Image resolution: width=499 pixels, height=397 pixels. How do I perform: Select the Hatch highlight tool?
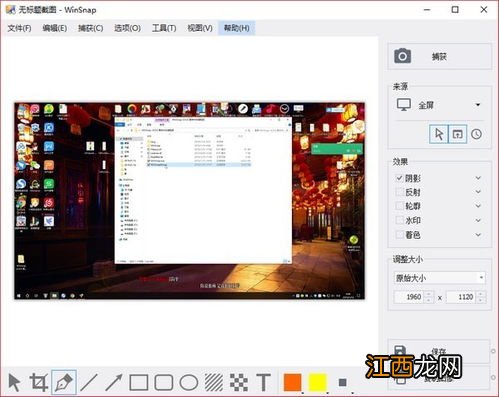coord(214,382)
